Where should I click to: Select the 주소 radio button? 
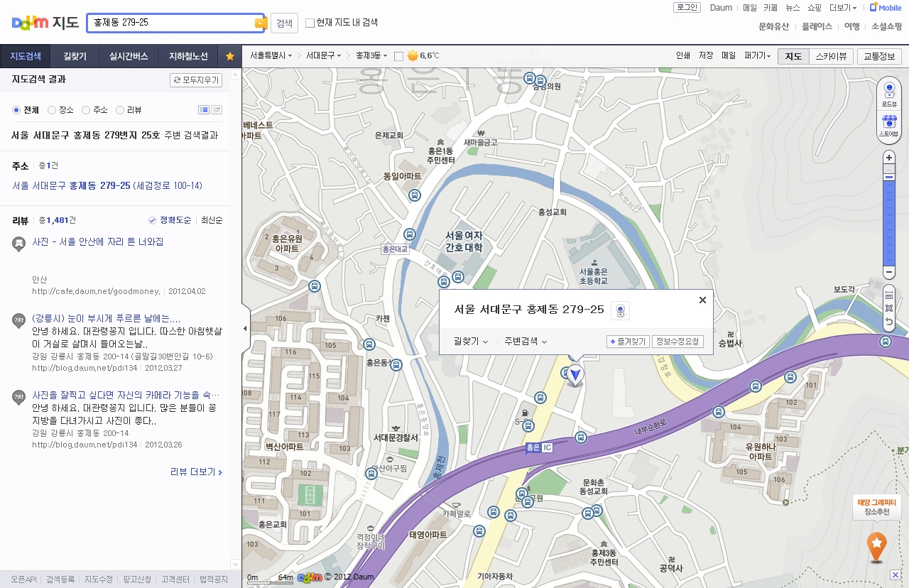86,110
